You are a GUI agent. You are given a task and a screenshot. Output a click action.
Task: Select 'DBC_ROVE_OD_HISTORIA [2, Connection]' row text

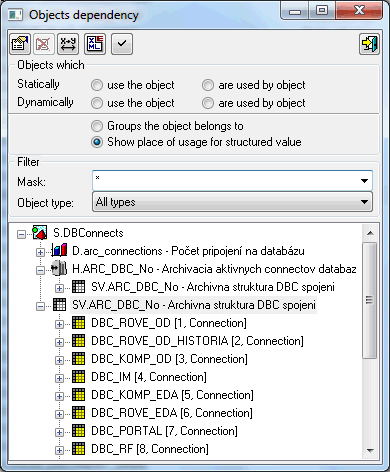197,341
